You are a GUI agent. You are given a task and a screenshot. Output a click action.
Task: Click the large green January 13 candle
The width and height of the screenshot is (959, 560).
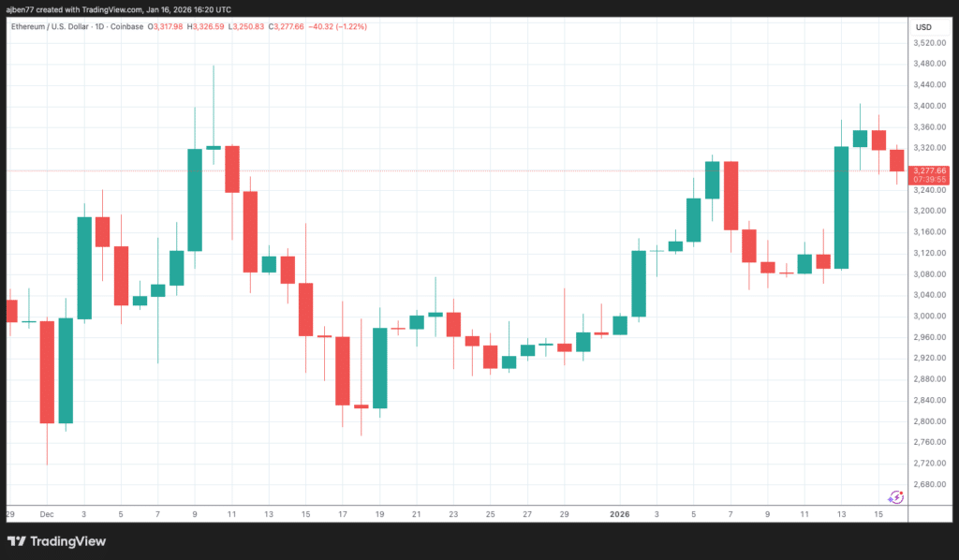840,208
